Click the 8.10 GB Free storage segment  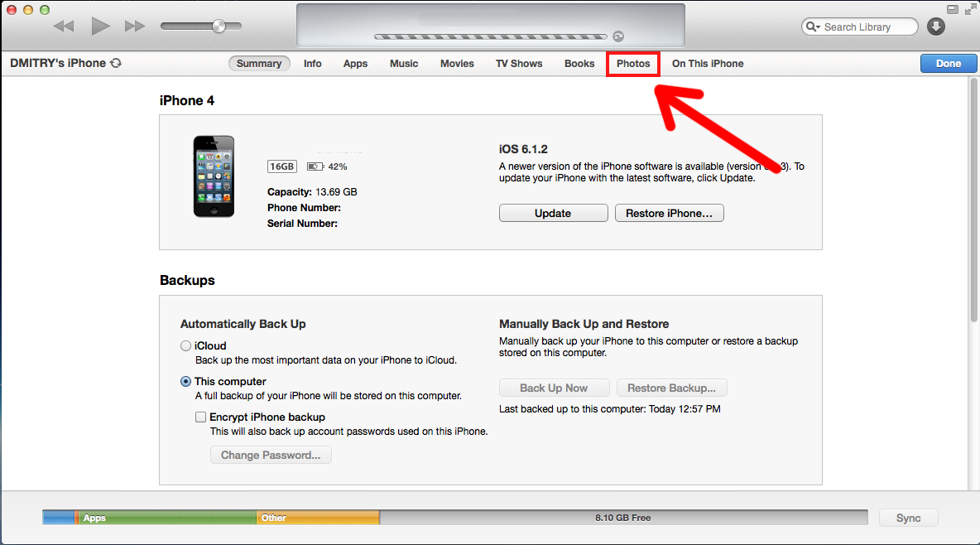tap(623, 518)
